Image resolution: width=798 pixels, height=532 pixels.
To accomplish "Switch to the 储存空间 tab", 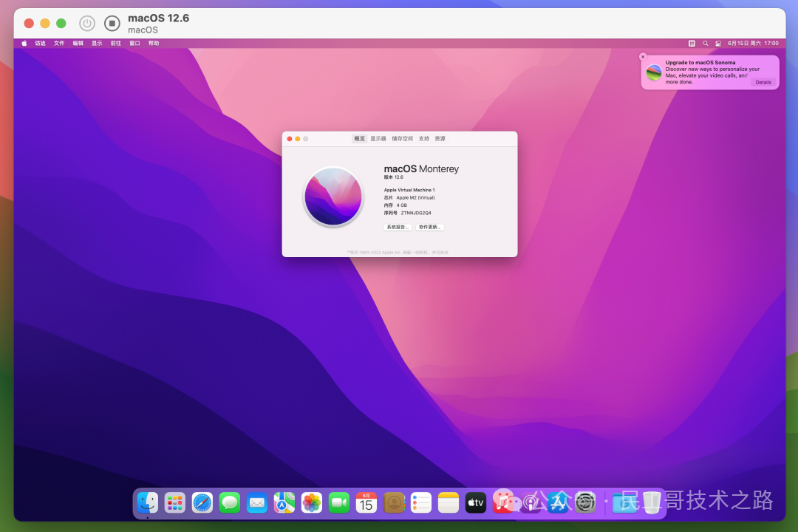I will click(x=402, y=138).
